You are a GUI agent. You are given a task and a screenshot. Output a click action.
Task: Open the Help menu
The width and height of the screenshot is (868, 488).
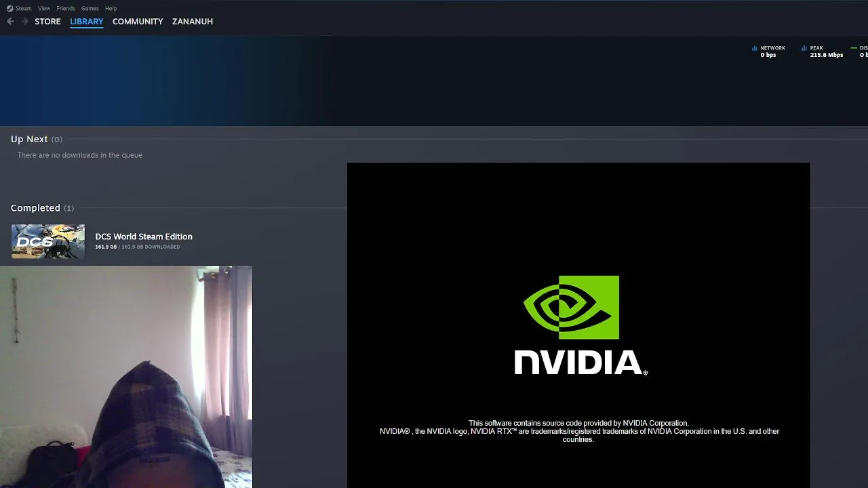pos(111,8)
